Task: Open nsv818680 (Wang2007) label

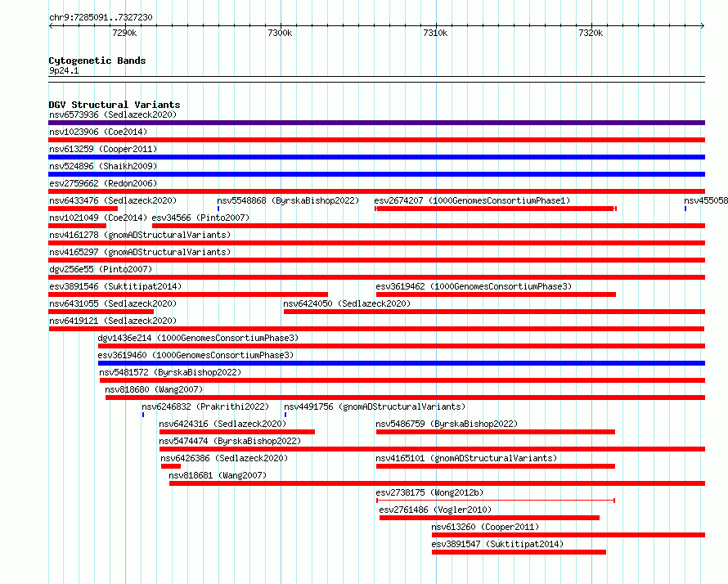Action: pyautogui.click(x=154, y=389)
